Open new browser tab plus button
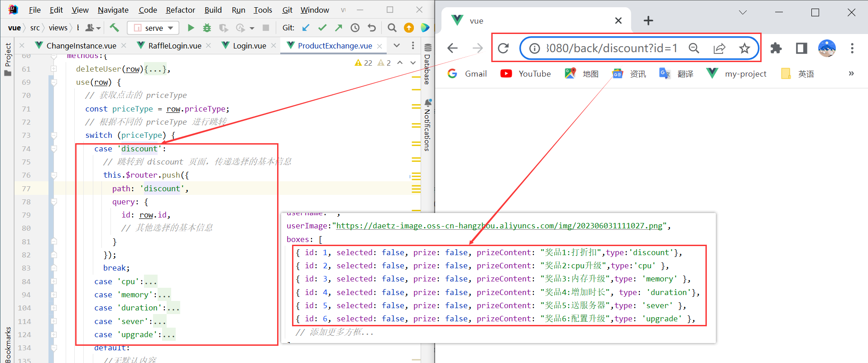The image size is (868, 363). tap(648, 20)
